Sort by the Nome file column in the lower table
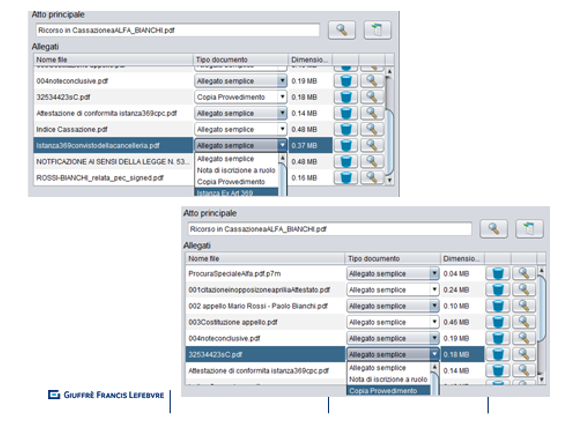 pyautogui.click(x=265, y=258)
